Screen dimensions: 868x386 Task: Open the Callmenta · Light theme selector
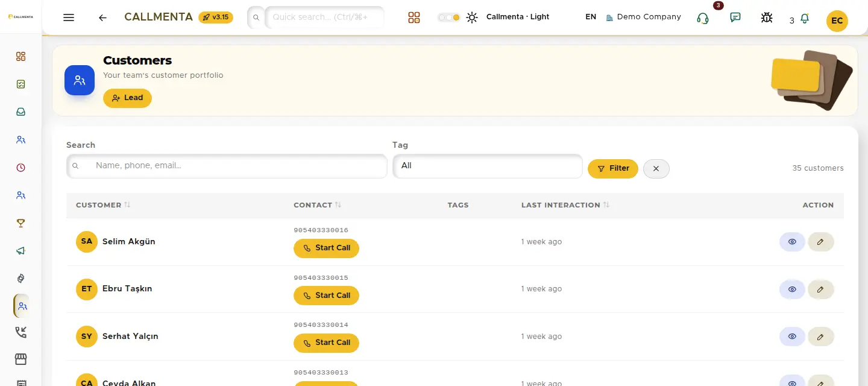[518, 17]
